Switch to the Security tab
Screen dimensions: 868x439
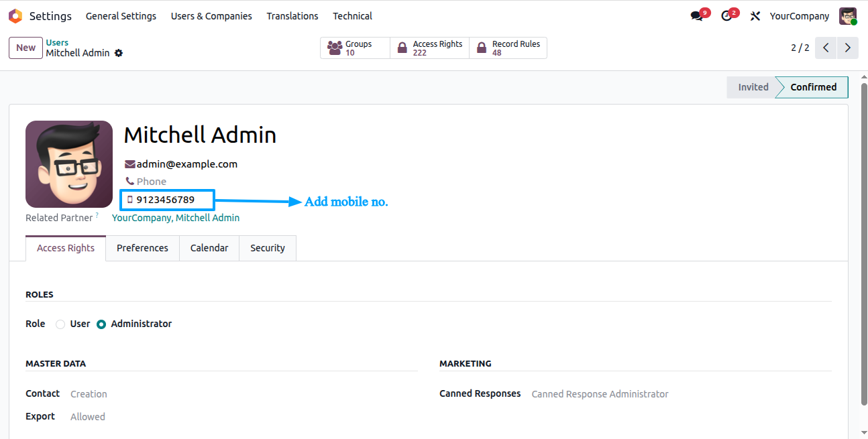point(268,248)
